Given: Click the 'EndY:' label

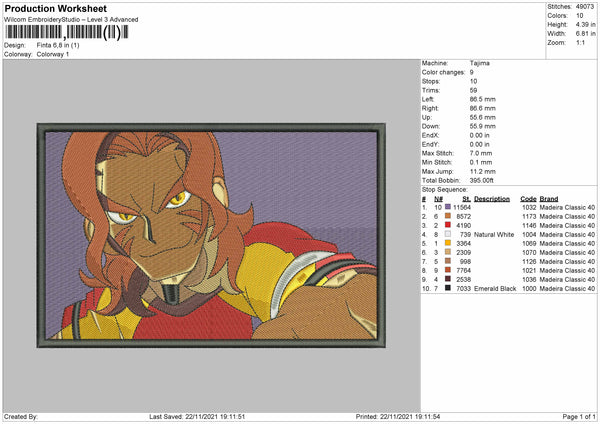Looking at the screenshot, I should click(x=430, y=144).
